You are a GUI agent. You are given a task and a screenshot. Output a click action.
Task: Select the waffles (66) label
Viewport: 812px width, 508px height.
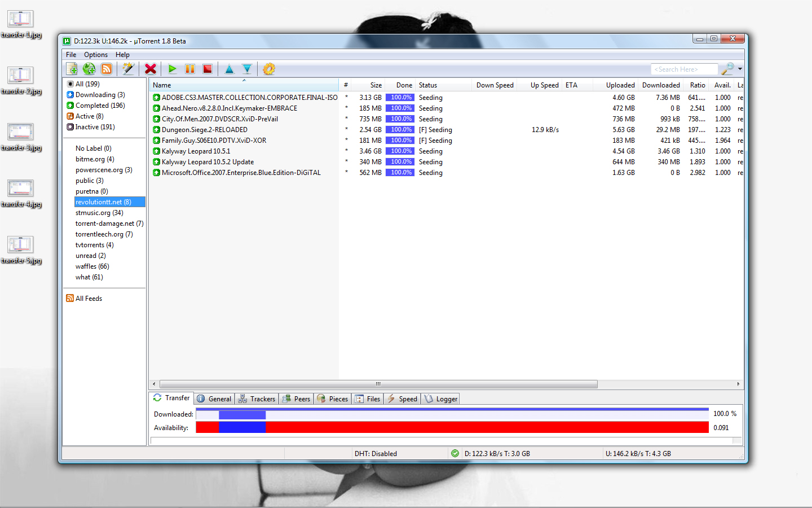pyautogui.click(x=92, y=266)
